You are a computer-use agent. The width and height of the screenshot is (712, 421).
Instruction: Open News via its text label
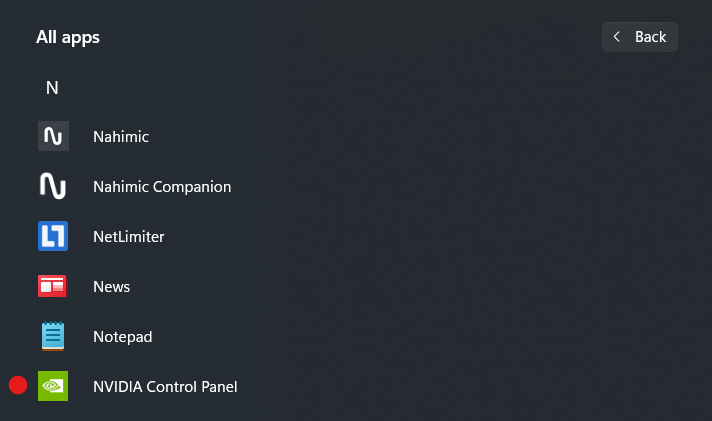[x=112, y=286]
